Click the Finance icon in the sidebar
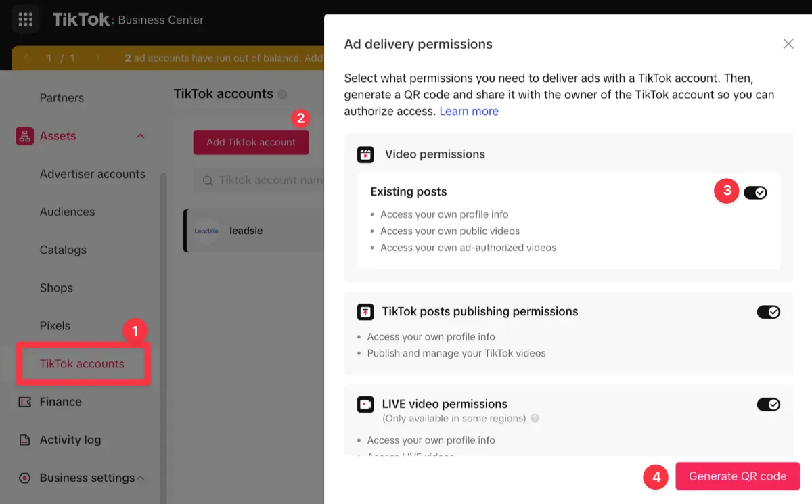The image size is (812, 504). pos(23,401)
